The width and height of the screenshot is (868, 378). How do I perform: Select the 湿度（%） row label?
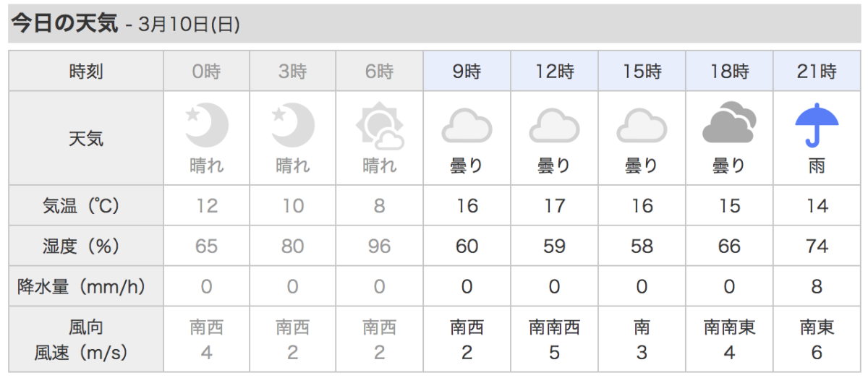[86, 246]
